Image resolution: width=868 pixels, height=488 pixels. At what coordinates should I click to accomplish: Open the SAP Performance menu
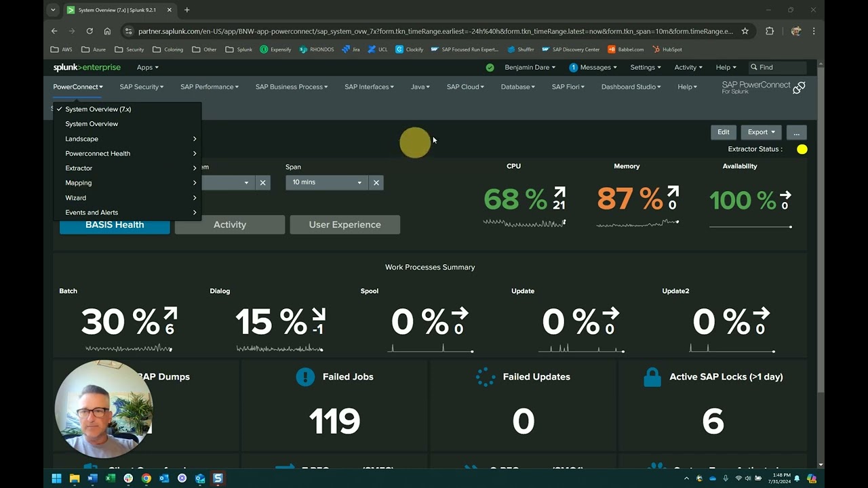tap(210, 87)
